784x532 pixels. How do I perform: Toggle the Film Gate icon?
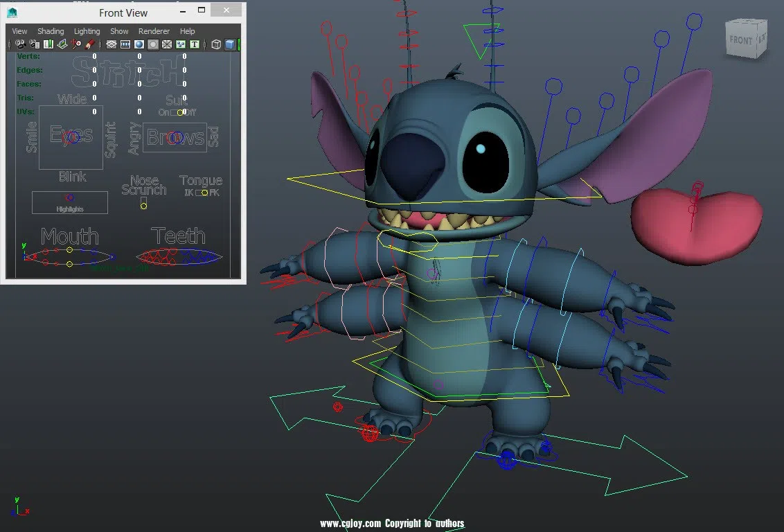point(125,44)
